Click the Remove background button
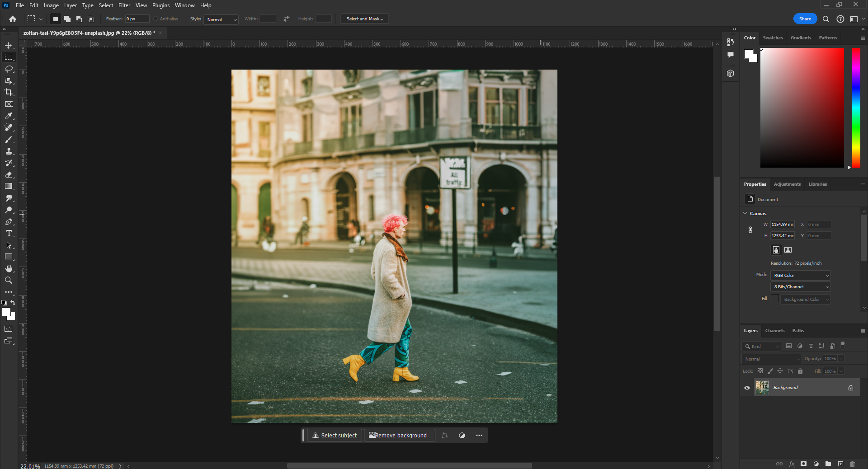The height and width of the screenshot is (469, 868). point(398,435)
